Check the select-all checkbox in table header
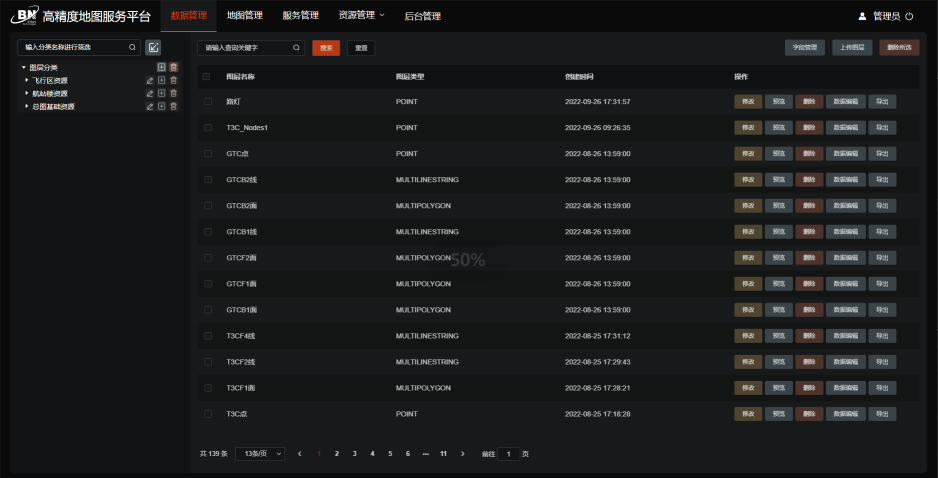 pyautogui.click(x=207, y=77)
